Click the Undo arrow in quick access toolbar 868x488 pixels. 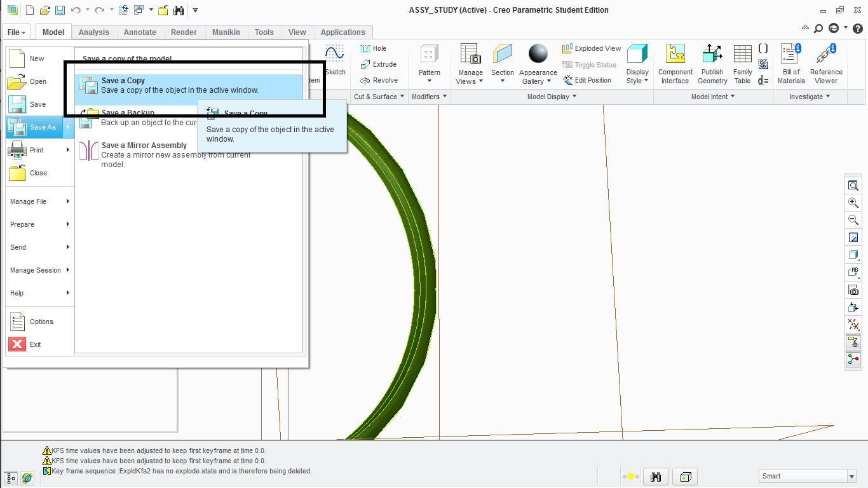76,10
